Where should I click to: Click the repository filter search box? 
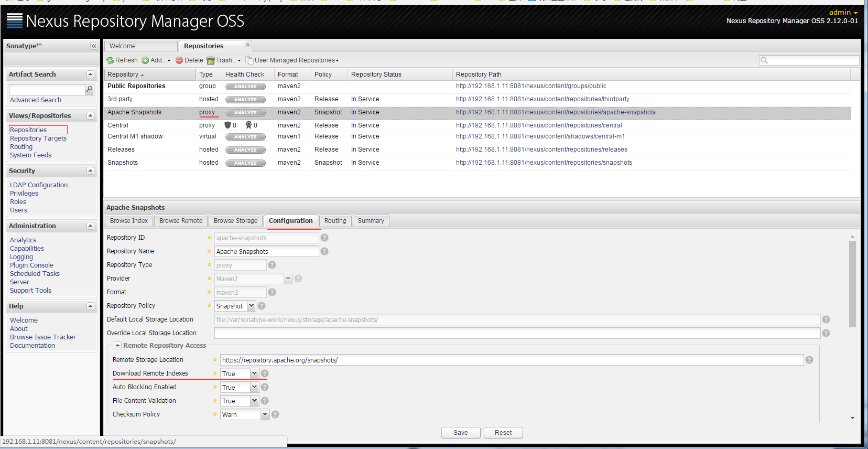pos(809,60)
